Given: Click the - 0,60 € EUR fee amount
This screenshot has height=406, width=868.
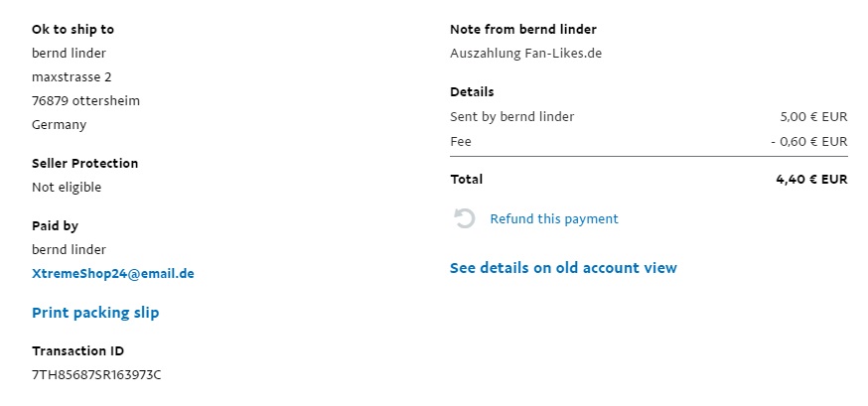Looking at the screenshot, I should pyautogui.click(x=809, y=141).
